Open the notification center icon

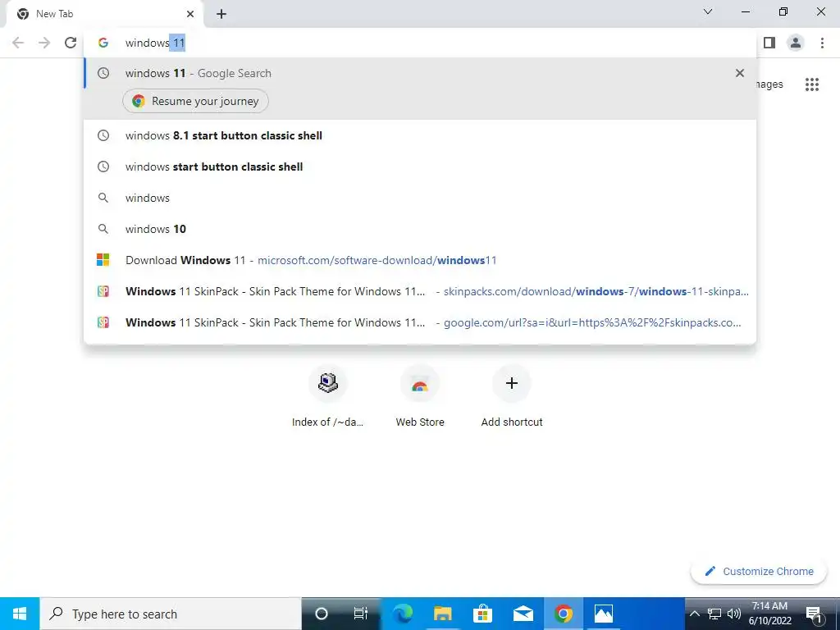[x=815, y=614]
